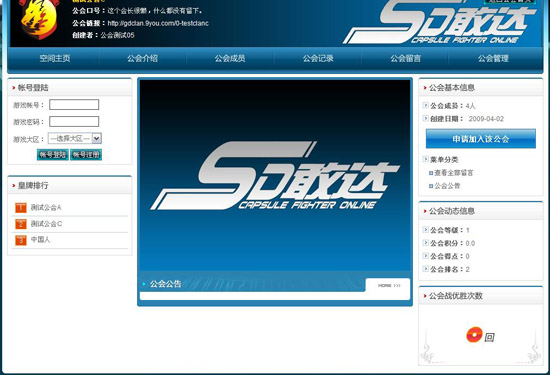Click the 帐号注册 register button

coord(86,154)
